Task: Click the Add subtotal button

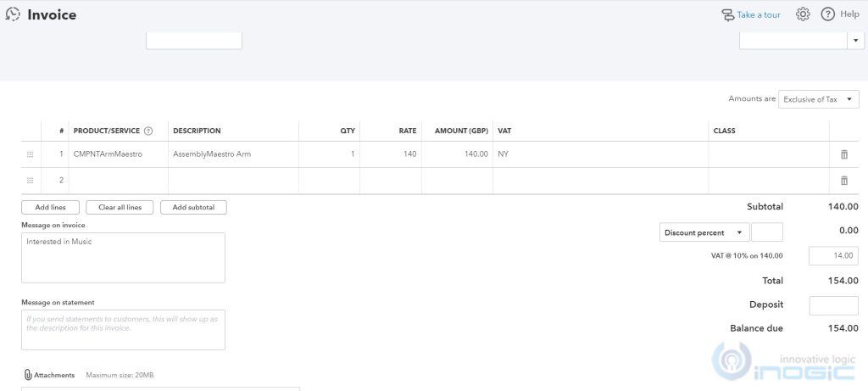Action: coord(193,207)
